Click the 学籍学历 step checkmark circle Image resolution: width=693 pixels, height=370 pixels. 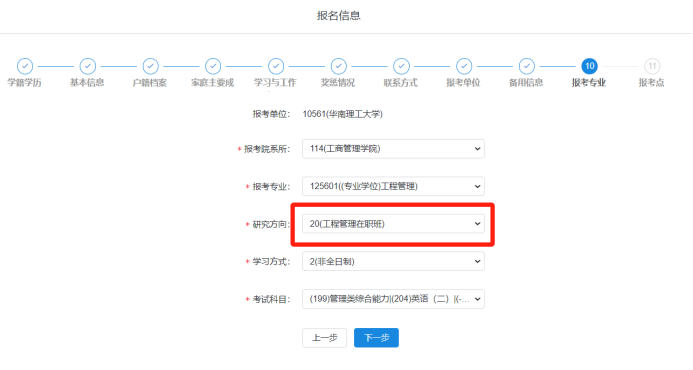(x=25, y=66)
